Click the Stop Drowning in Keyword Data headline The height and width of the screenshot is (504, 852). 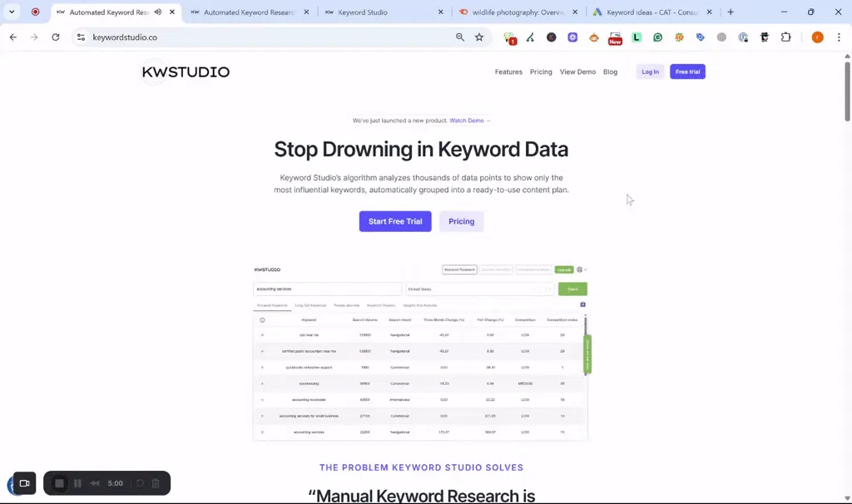pos(421,150)
